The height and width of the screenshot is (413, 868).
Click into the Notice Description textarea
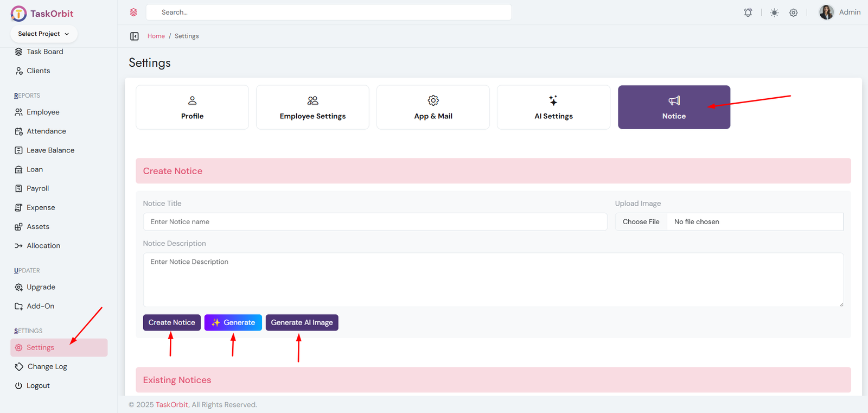[x=493, y=279]
